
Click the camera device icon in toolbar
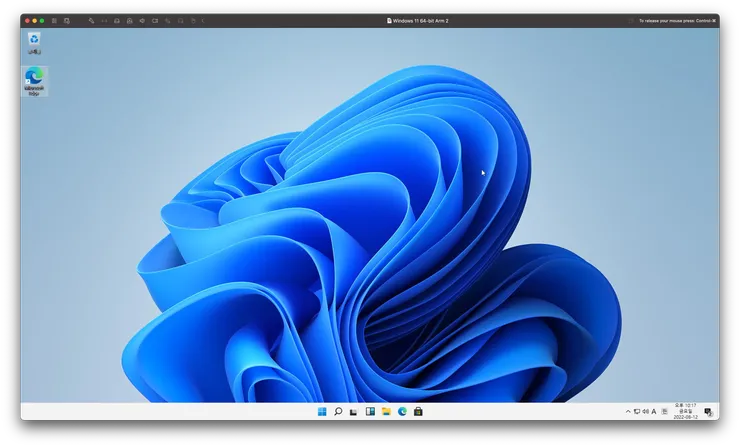pos(155,21)
